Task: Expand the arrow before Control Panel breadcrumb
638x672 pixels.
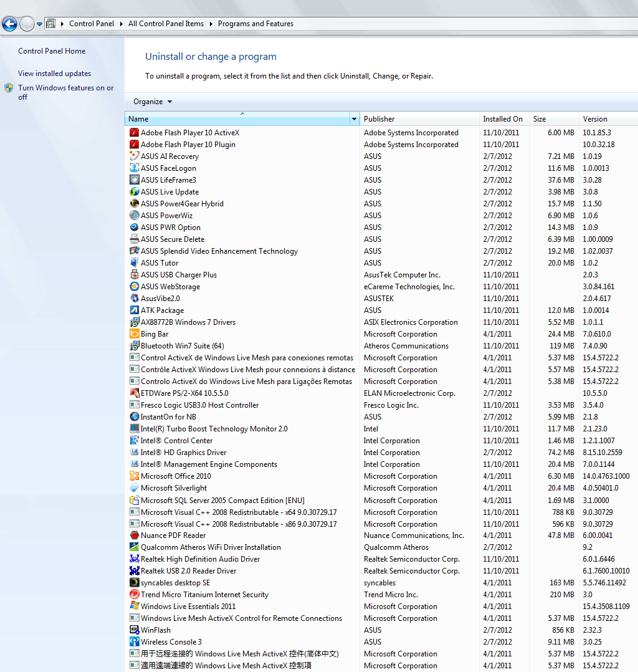Action: [62, 24]
